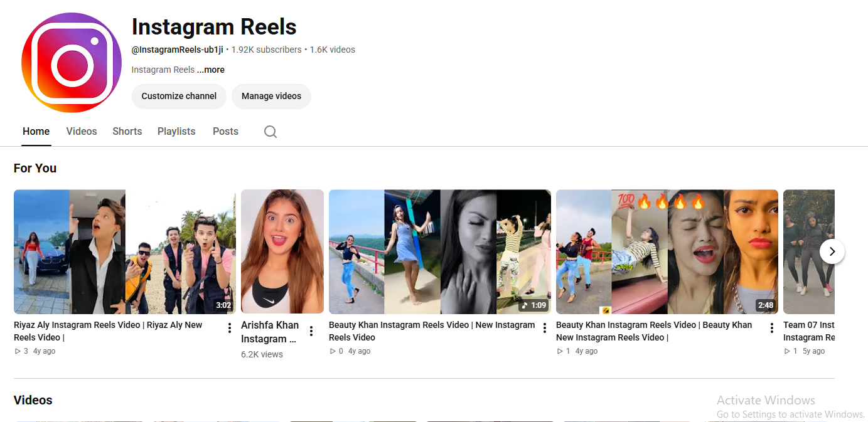868x422 pixels.
Task: Open the Riyaz Aly Instagram Reels Video title
Action: 108,331
